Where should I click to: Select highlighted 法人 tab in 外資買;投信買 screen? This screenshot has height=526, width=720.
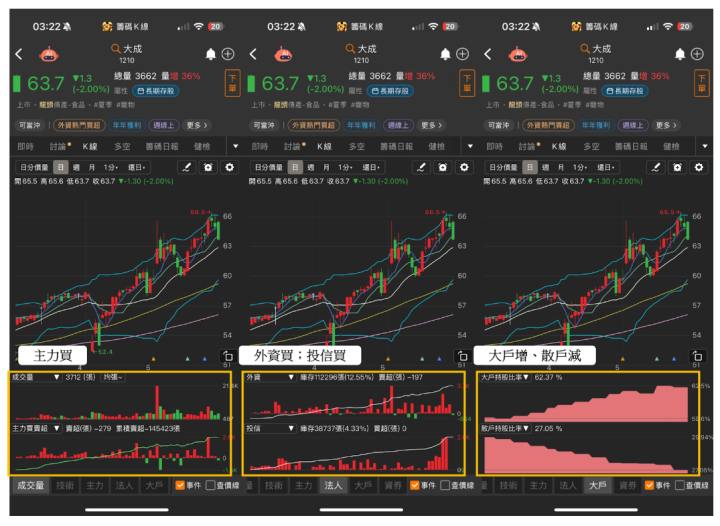333,485
